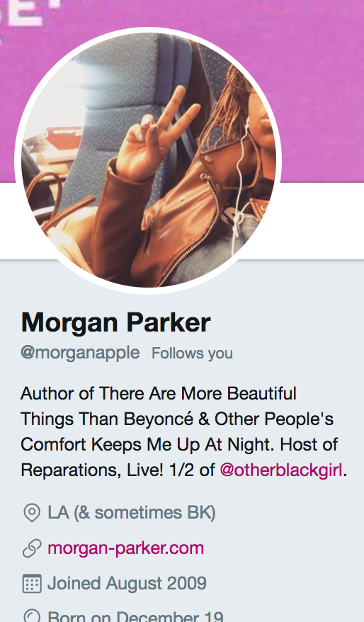364x622 pixels.
Task: Click the 'Comfort Keeps Me Up At Night' text
Action: pyautogui.click(x=148, y=444)
